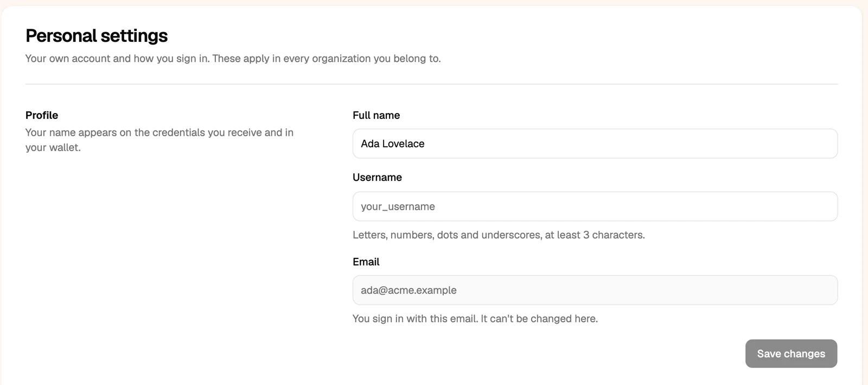The width and height of the screenshot is (868, 385).
Task: Click the Email label
Action: pos(366,262)
